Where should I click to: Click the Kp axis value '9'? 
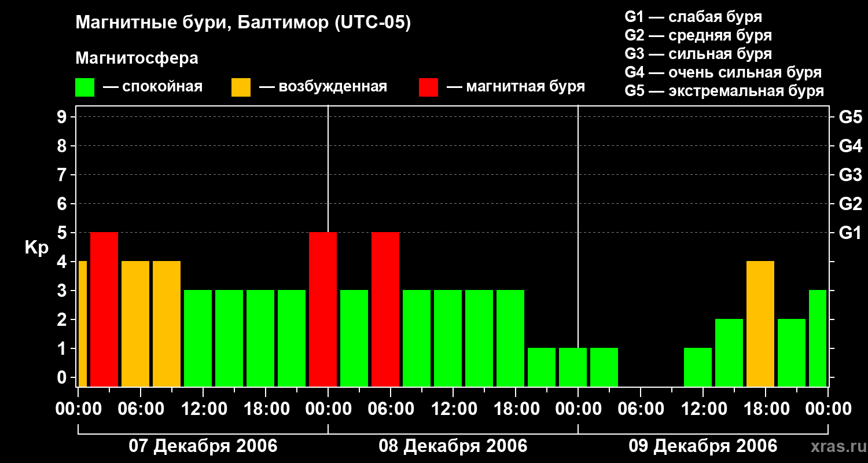(x=63, y=117)
